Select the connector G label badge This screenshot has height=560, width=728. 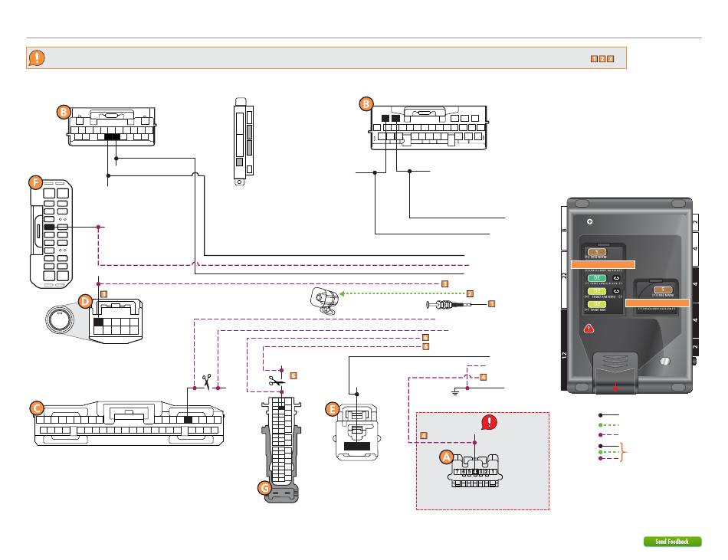coord(264,488)
